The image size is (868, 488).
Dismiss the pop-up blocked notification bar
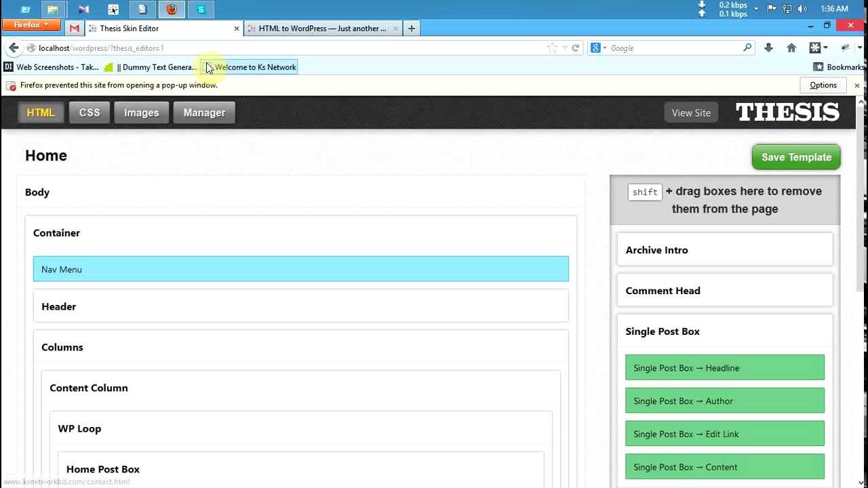click(857, 85)
